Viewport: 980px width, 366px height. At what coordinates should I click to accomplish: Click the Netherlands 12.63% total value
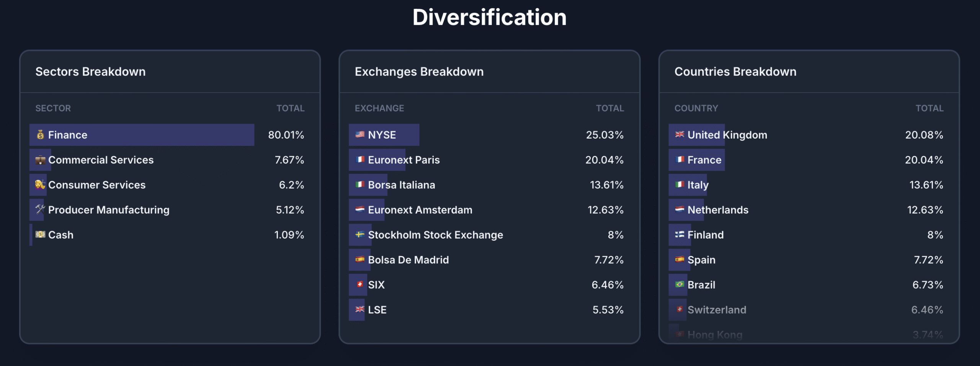point(925,210)
